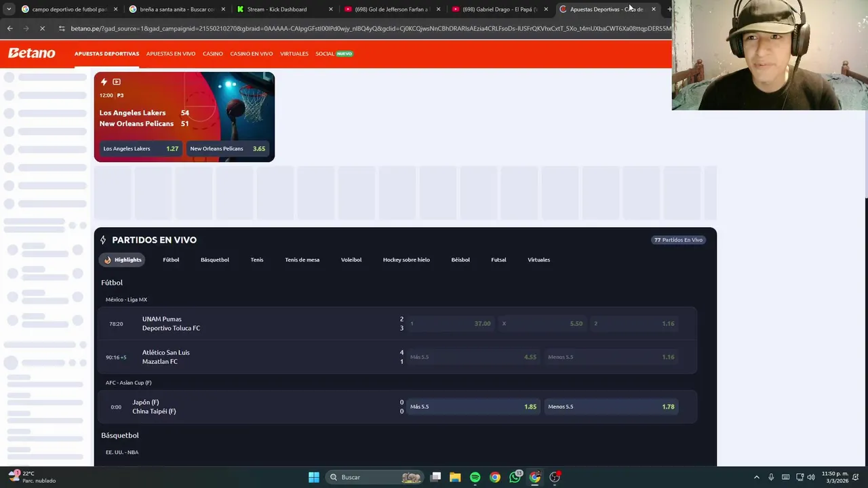Screen dimensions: 868x488
Task: Click the Betano logo
Action: 32,53
